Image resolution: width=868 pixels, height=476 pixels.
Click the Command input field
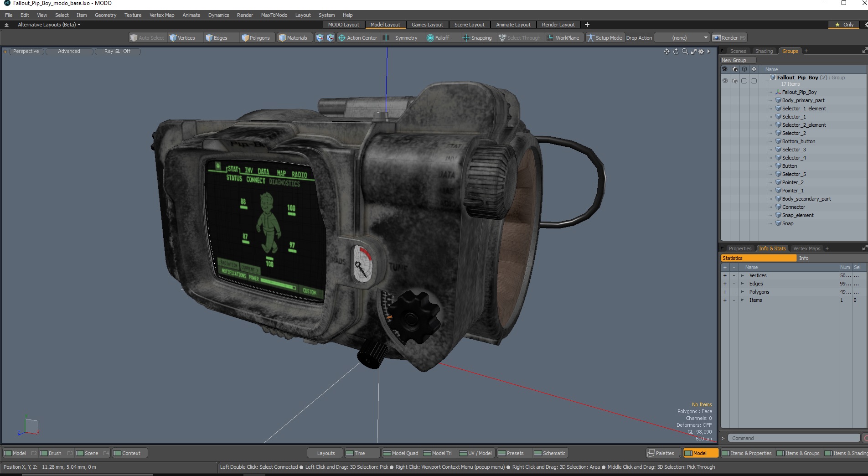[x=793, y=438]
